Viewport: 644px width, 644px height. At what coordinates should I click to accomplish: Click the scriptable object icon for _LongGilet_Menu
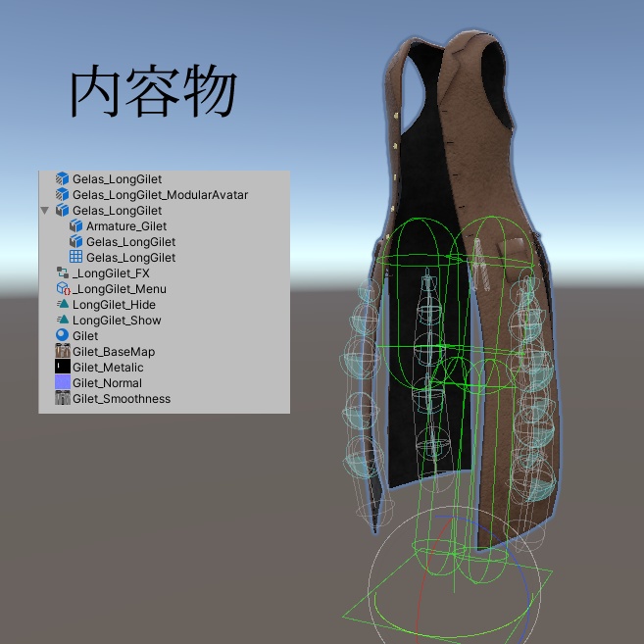coord(64,288)
